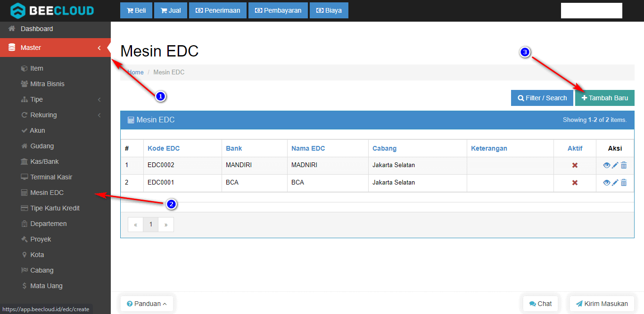The image size is (644, 314).
Task: Sort by Keterangan column header
Action: point(489,148)
